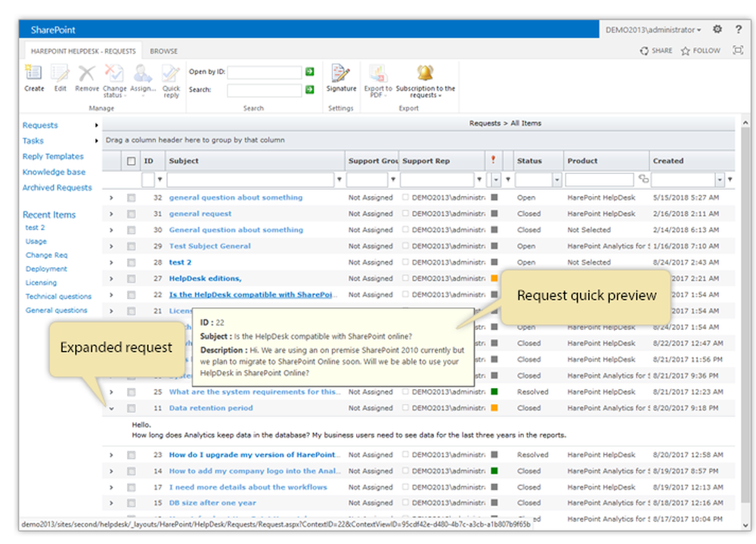Open the Tasks navigation item
Viewport: 756px width, 544px height.
point(33,141)
